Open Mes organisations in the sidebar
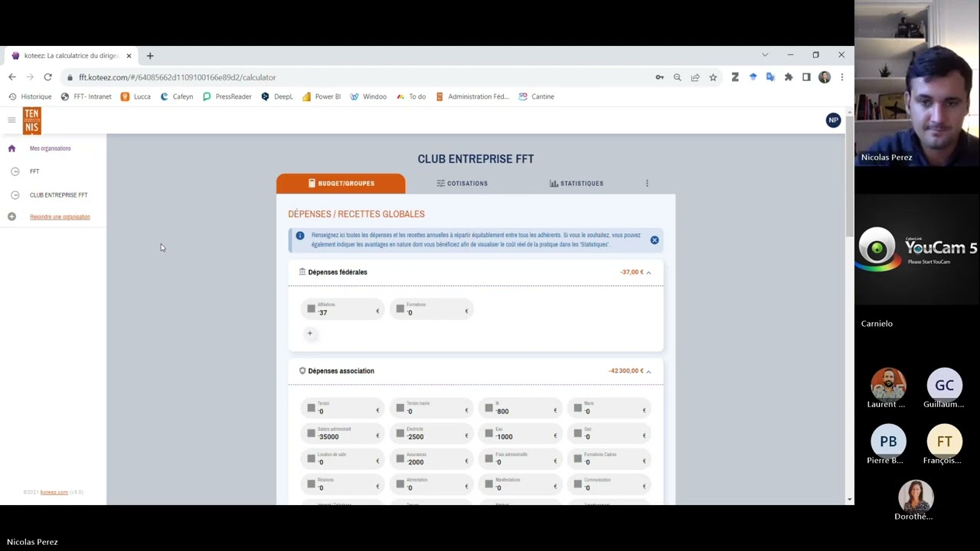This screenshot has width=980, height=551. coord(50,148)
